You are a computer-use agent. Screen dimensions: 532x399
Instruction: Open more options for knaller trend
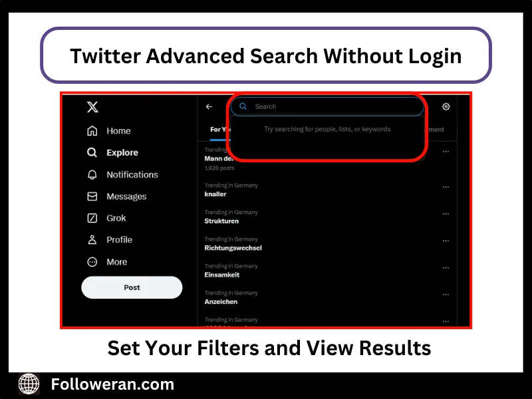tap(446, 187)
